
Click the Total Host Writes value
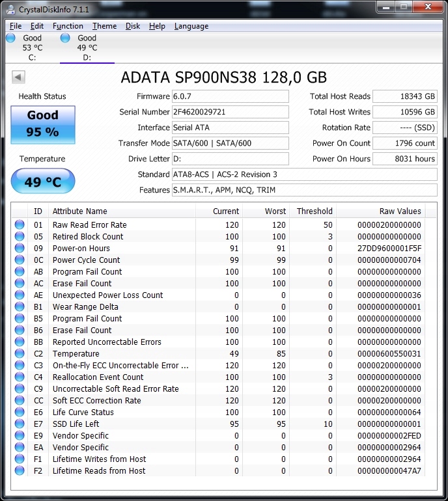pos(405,112)
